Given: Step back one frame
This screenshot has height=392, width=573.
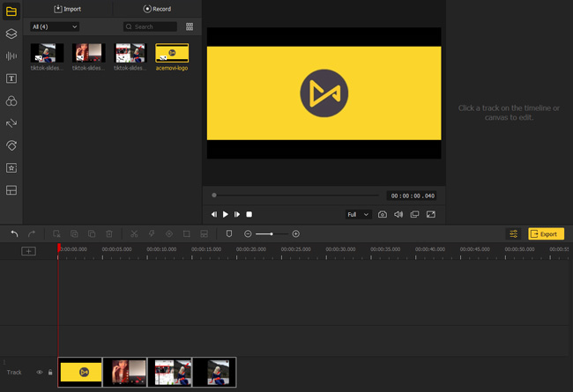Looking at the screenshot, I should coord(214,214).
